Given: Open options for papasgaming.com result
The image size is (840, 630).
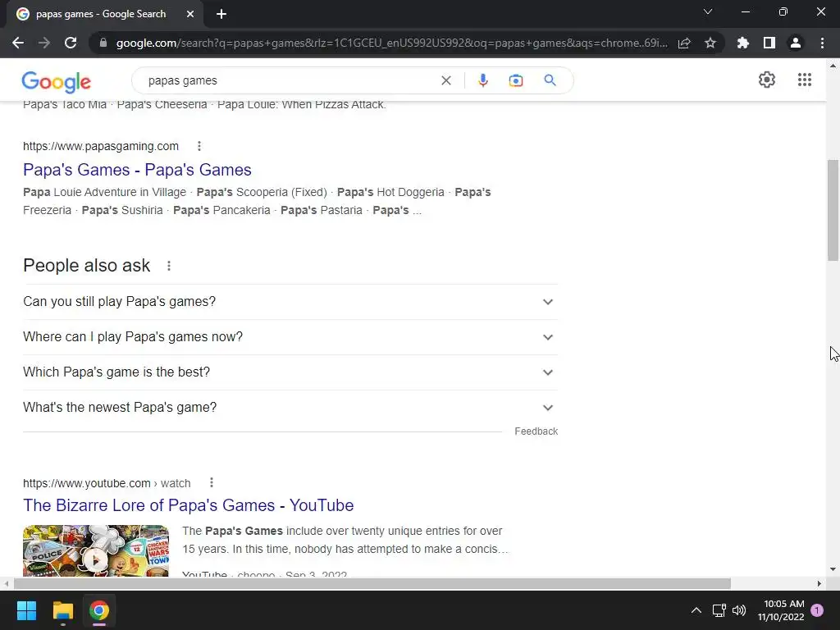Looking at the screenshot, I should [199, 146].
